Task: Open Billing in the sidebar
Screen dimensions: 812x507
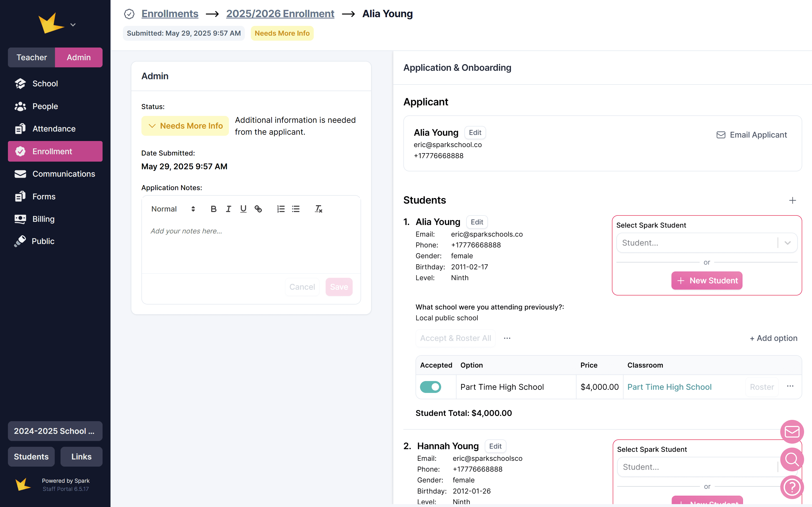Action: pos(43,219)
